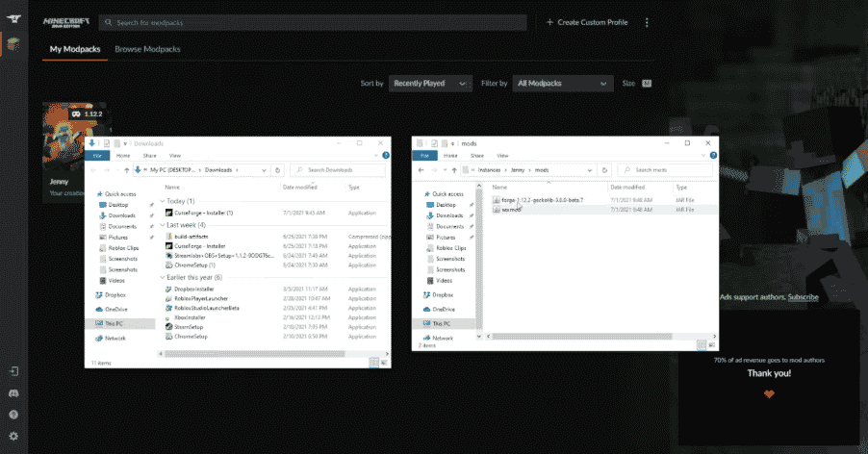Open the Filter by All Modpacks dropdown
This screenshot has height=454, width=868.
click(x=562, y=84)
